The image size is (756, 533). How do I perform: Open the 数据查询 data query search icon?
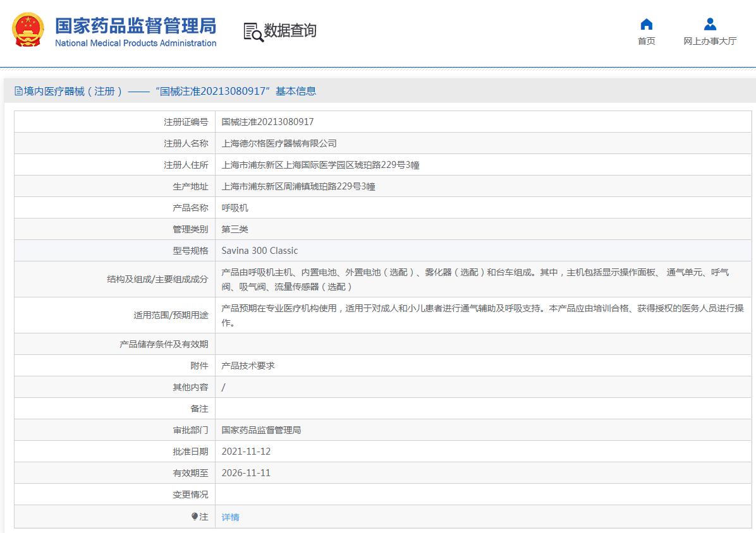pos(251,30)
